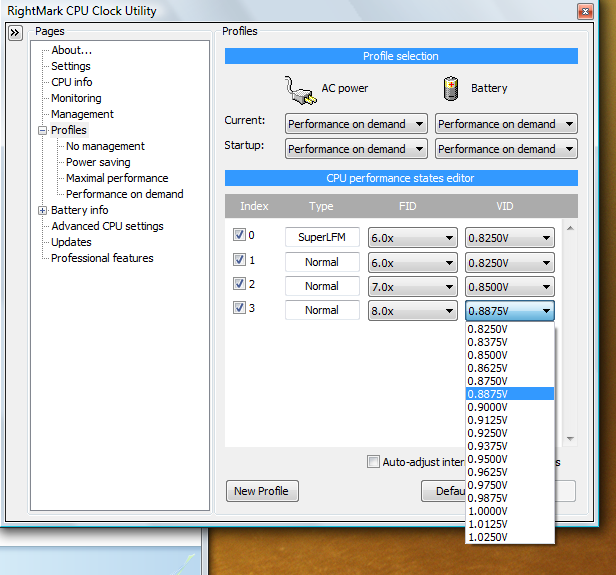Pick 0.9500V in the VID list
616x575 pixels.
pos(510,459)
